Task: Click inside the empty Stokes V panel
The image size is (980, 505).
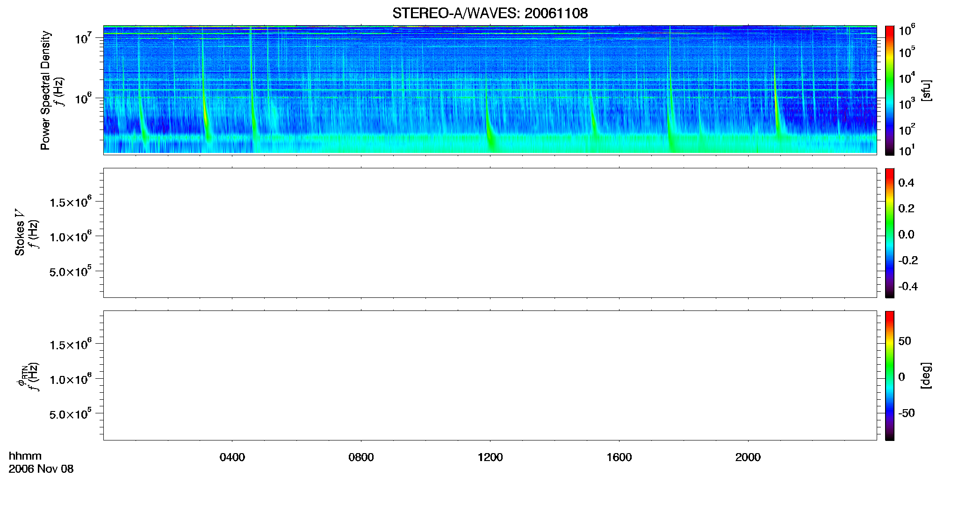Action: click(x=490, y=233)
